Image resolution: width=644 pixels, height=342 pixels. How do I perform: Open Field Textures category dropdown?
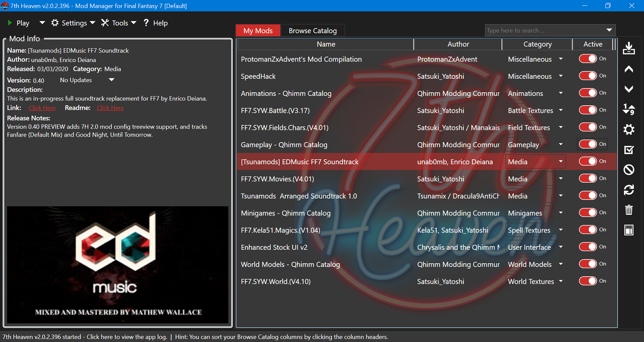click(561, 127)
